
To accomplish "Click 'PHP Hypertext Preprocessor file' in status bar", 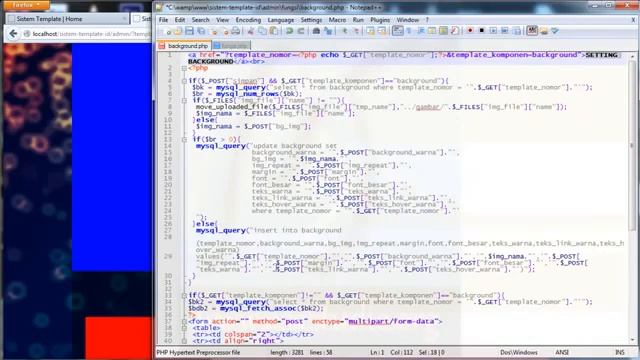I will point(198,352).
